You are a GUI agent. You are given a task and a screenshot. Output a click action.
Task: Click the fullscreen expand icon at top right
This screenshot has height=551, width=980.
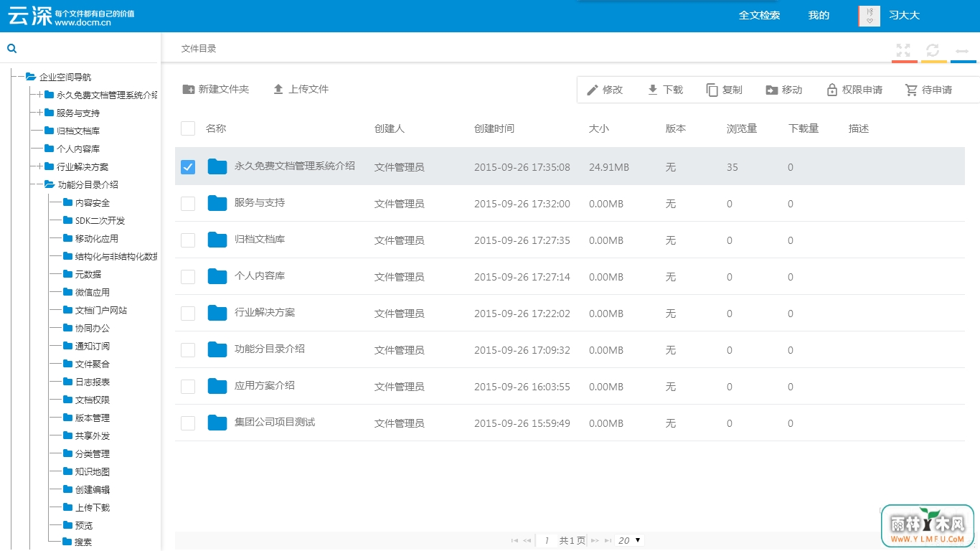903,50
